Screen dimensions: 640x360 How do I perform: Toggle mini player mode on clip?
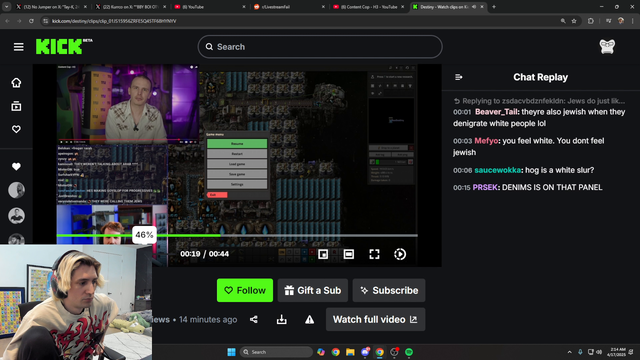point(323,254)
